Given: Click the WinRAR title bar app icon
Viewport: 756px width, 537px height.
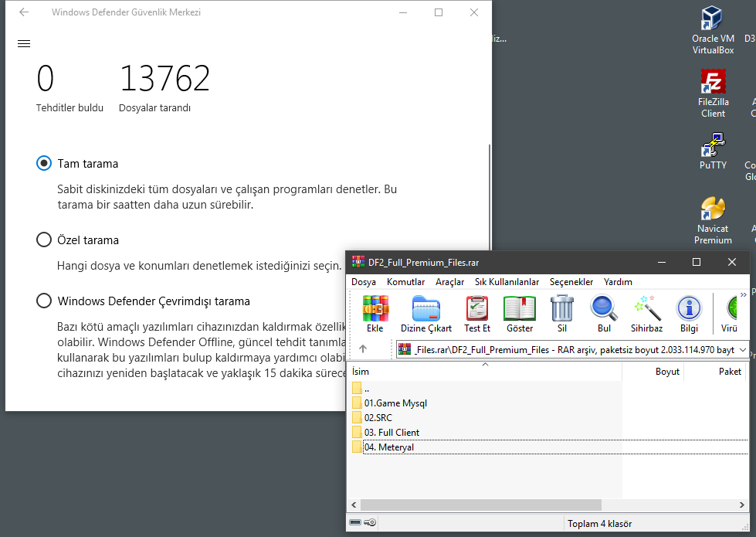Looking at the screenshot, I should coord(358,262).
